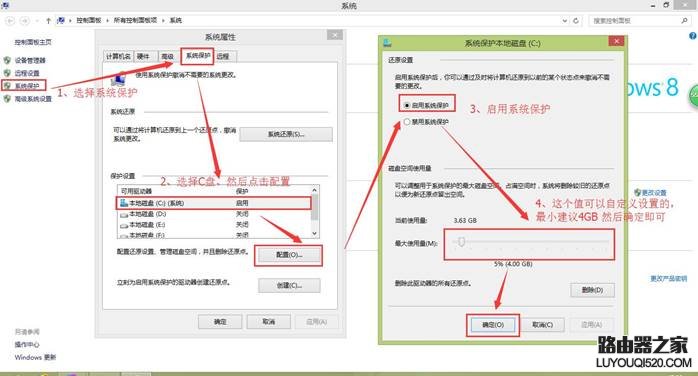This screenshot has height=376, width=698.
Task: Select the 禁用系统保护 radio button
Action: point(406,121)
